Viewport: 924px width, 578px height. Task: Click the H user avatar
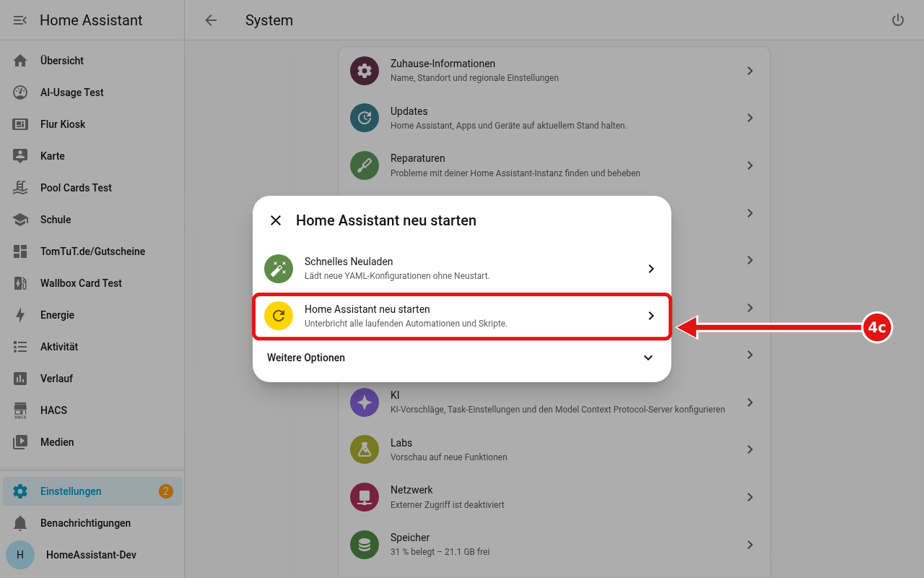20,555
